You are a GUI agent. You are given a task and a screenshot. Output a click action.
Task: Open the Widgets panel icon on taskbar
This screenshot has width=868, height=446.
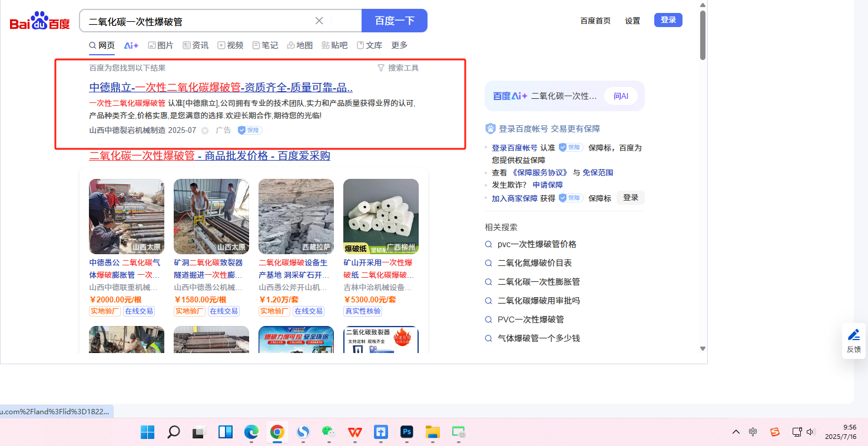coord(226,432)
